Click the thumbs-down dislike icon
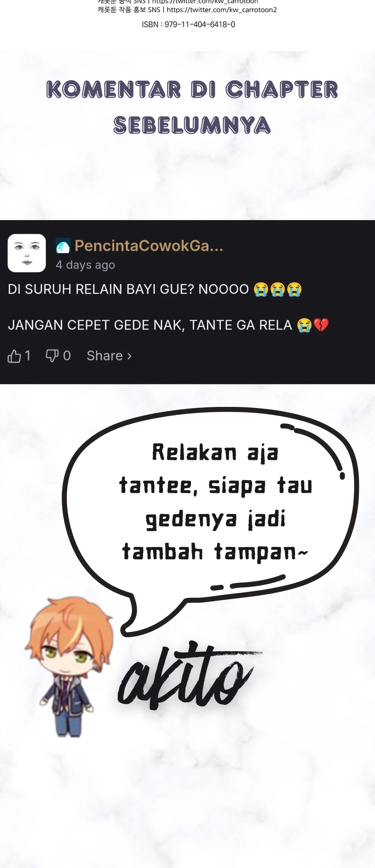Viewport: 375px width, 868px height. tap(52, 356)
